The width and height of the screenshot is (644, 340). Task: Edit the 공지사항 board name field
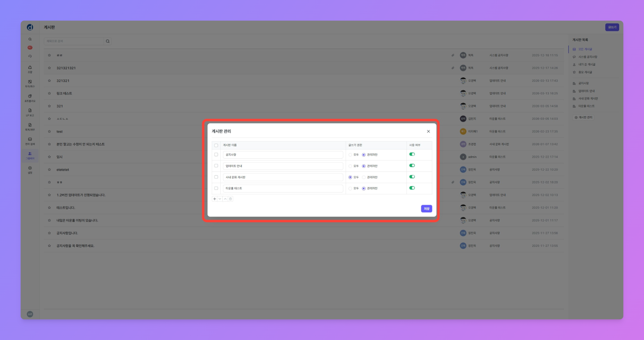[283, 155]
